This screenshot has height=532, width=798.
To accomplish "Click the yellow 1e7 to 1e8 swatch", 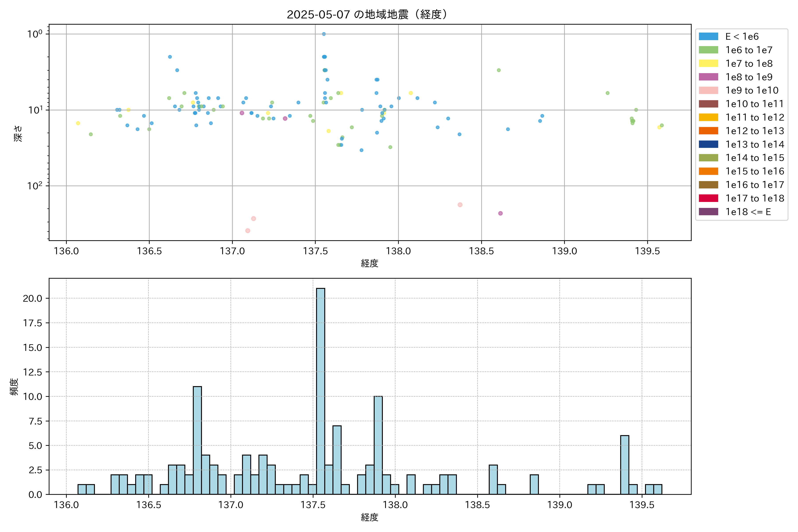I will 708,63.
